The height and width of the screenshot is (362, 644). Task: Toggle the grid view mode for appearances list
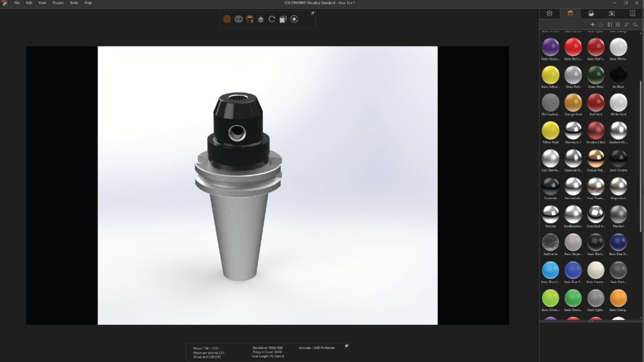[618, 24]
